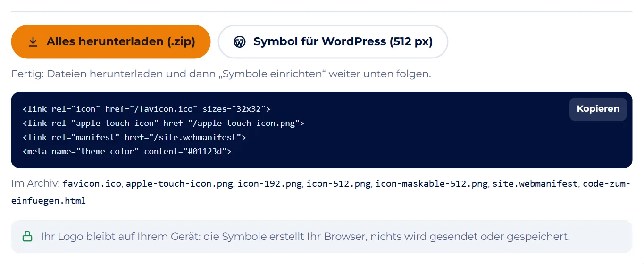The width and height of the screenshot is (644, 264).
Task: Click 'icon-512.png' in the archive list
Action: point(339,184)
